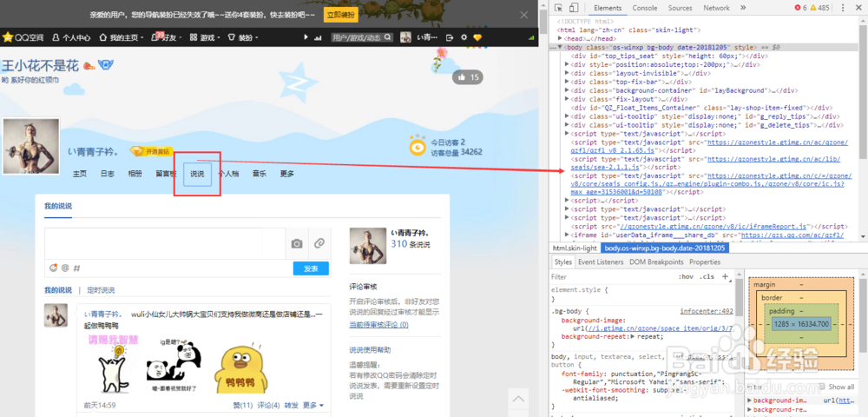Open the DOM Breakpoints tab
The width and height of the screenshot is (868, 417).
pyautogui.click(x=656, y=262)
